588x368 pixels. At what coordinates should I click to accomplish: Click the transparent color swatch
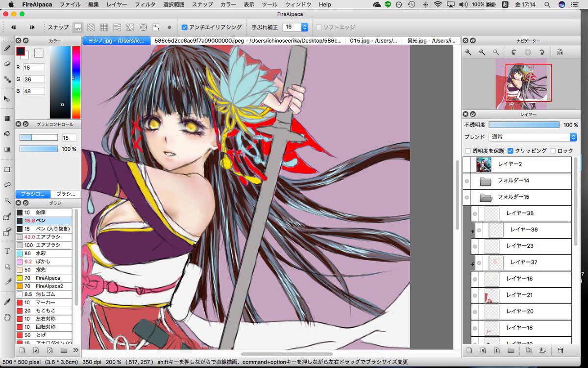[39, 53]
